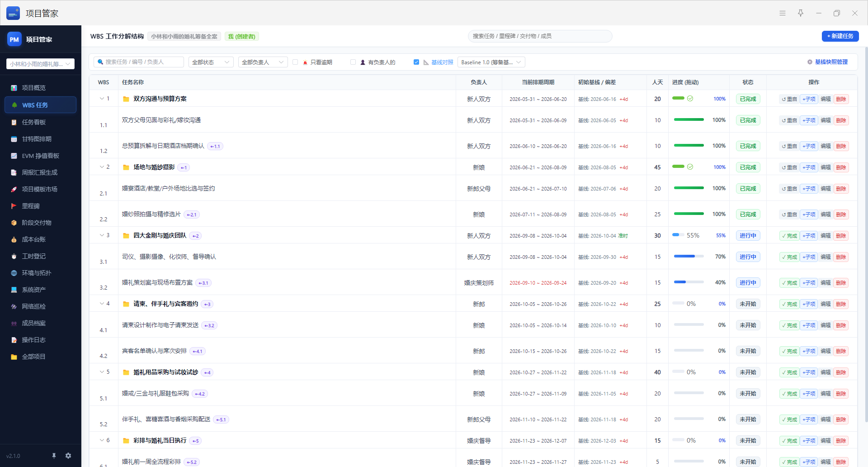The image size is (868, 467).
Task: Uncheck the 基线对照 checkbox
Action: [416, 62]
